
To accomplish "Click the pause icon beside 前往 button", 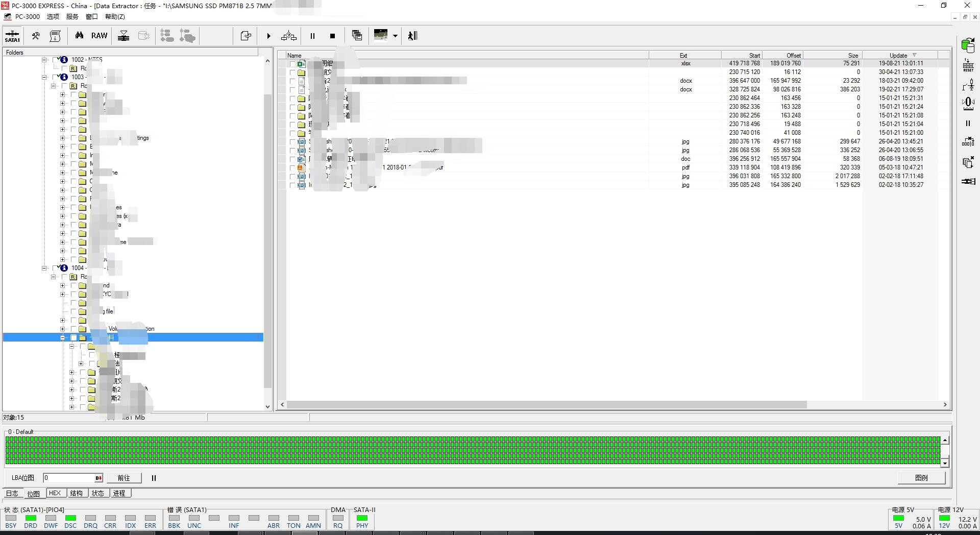I will click(x=154, y=478).
